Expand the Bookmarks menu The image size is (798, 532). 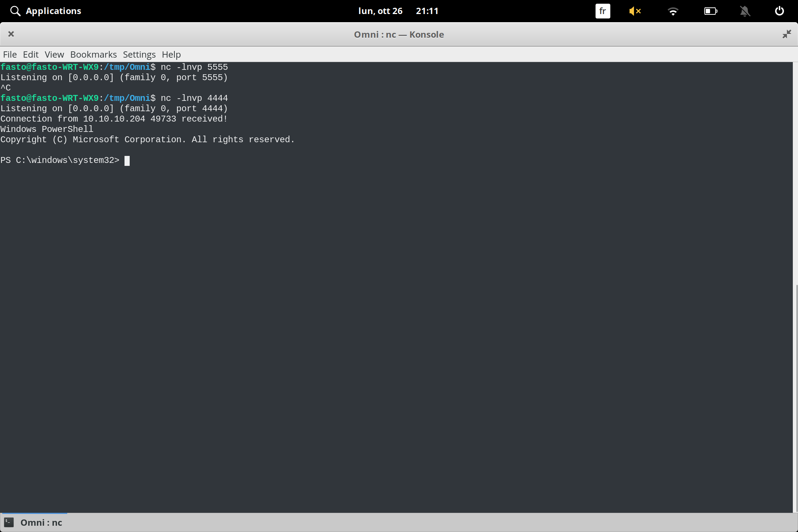pos(93,54)
